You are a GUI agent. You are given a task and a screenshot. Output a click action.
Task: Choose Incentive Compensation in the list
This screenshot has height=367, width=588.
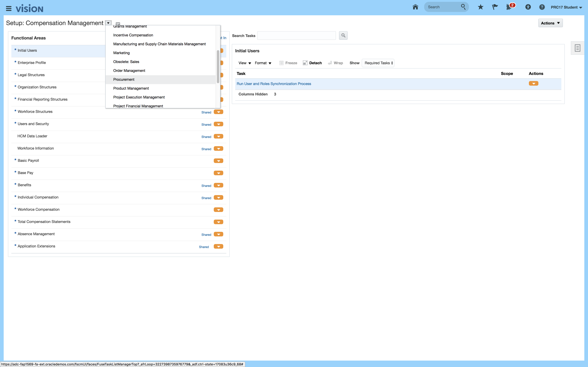(133, 35)
